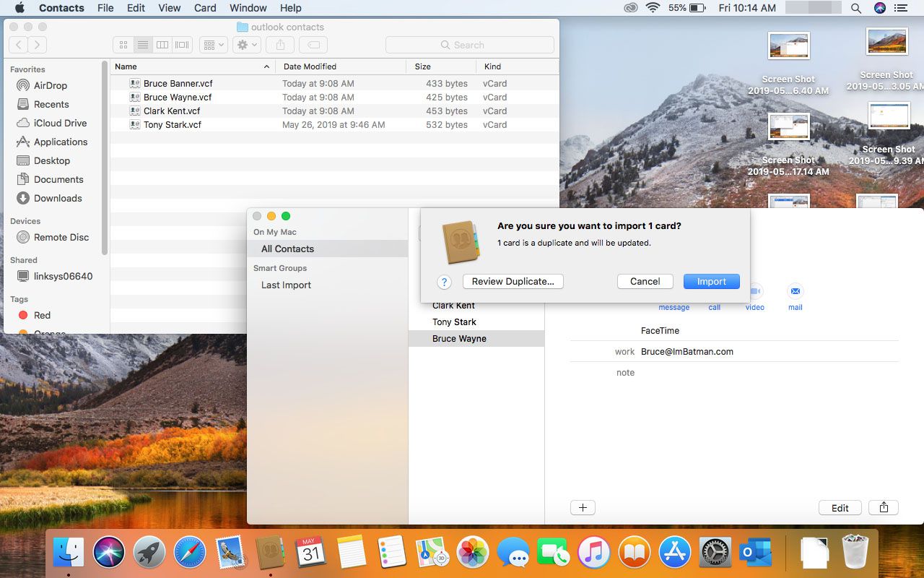Viewport: 924px width, 578px height.
Task: Open AirDrop in Finder sidebar
Action: coord(51,85)
